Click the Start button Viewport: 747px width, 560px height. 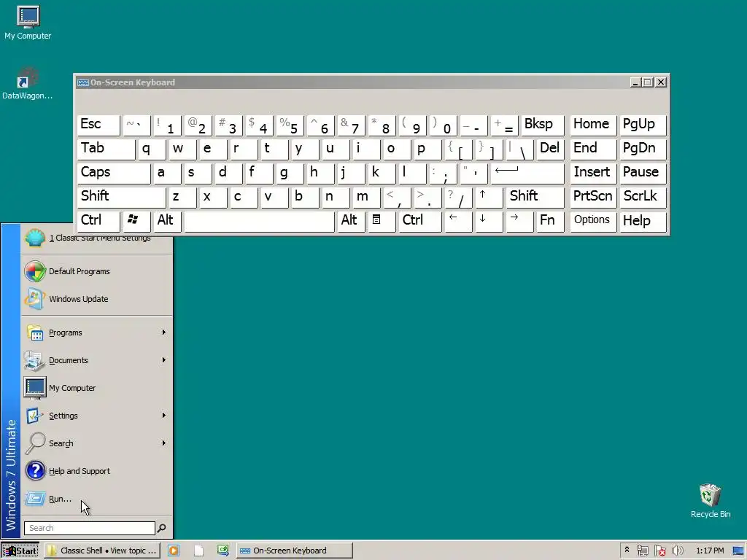coord(20,551)
